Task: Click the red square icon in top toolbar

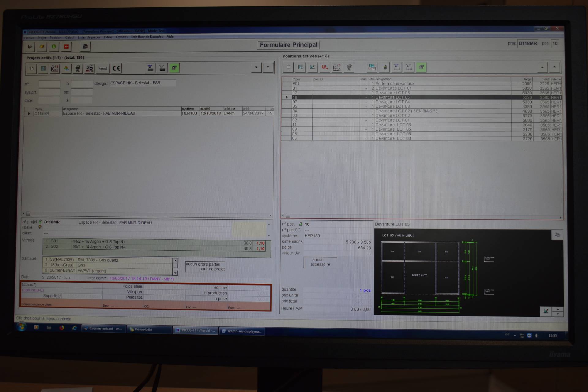Action: [x=66, y=47]
